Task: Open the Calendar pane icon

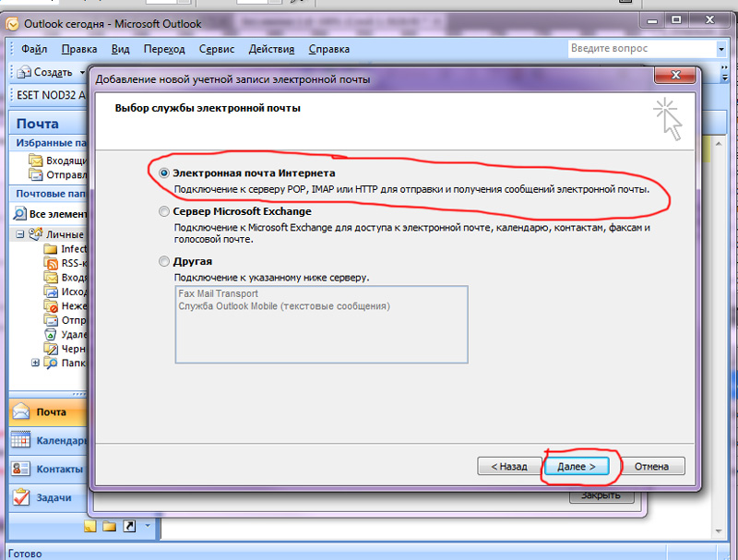Action: click(x=21, y=441)
